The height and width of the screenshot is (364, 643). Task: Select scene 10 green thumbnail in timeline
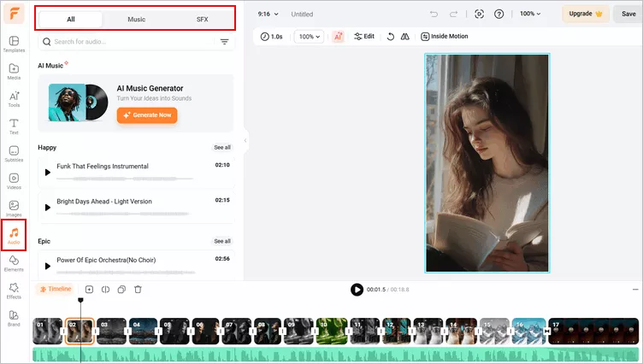tap(332, 331)
